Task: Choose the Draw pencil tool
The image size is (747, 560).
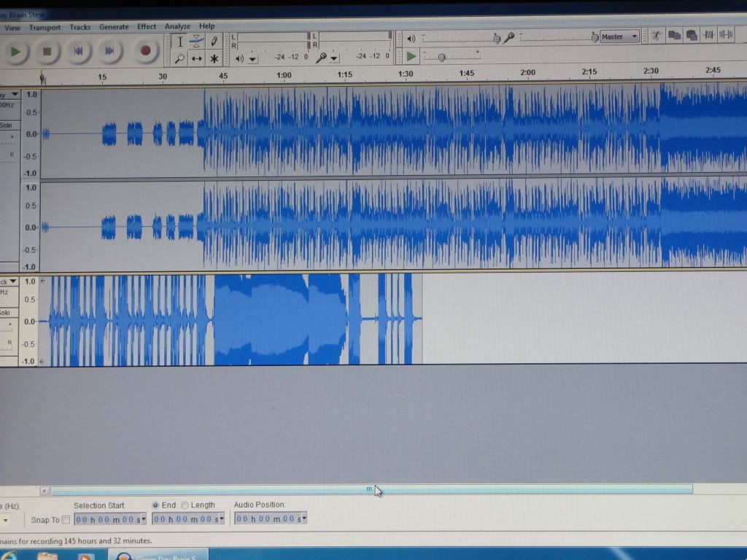Action: 214,42
